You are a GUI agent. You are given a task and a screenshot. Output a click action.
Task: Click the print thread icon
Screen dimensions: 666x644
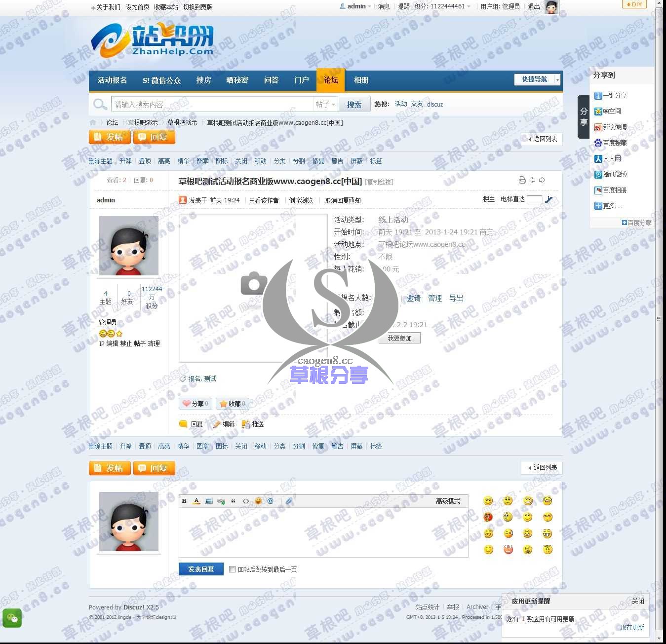click(522, 180)
